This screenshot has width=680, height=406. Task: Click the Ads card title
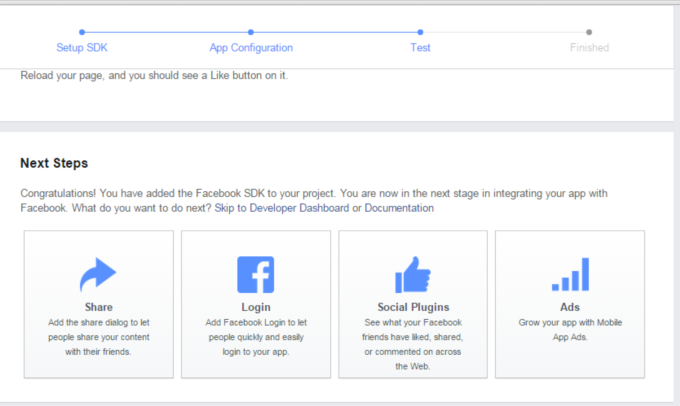click(x=570, y=307)
